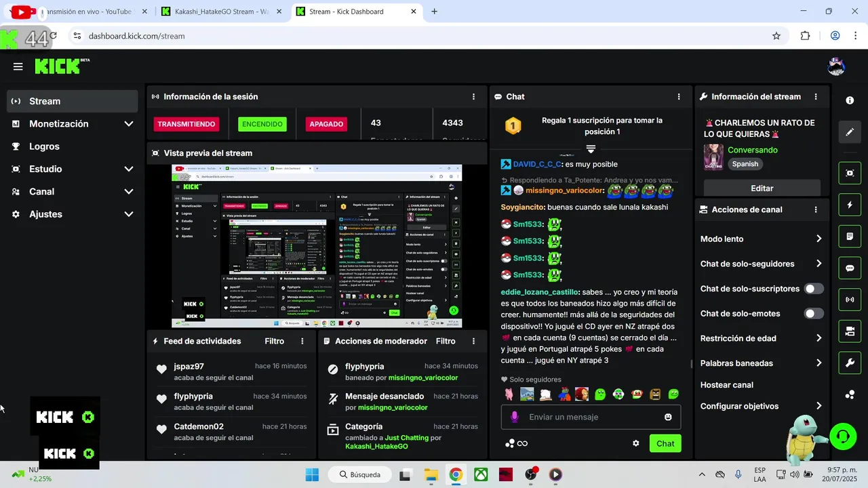868x488 pixels.
Task: Open the green headset support button
Action: [x=843, y=436]
